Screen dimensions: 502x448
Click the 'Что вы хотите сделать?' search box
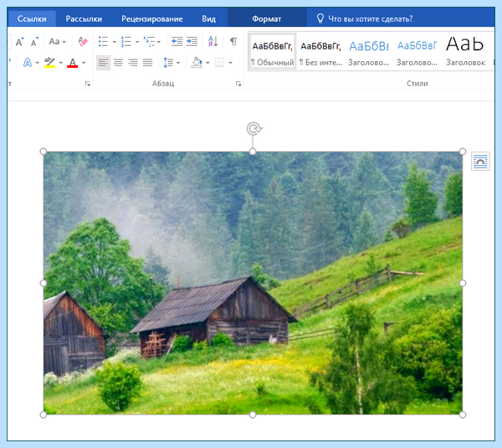pos(365,19)
